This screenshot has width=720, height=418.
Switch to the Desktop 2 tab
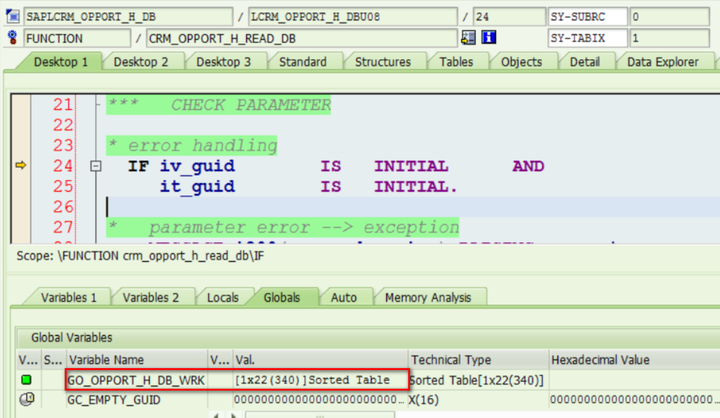click(141, 62)
